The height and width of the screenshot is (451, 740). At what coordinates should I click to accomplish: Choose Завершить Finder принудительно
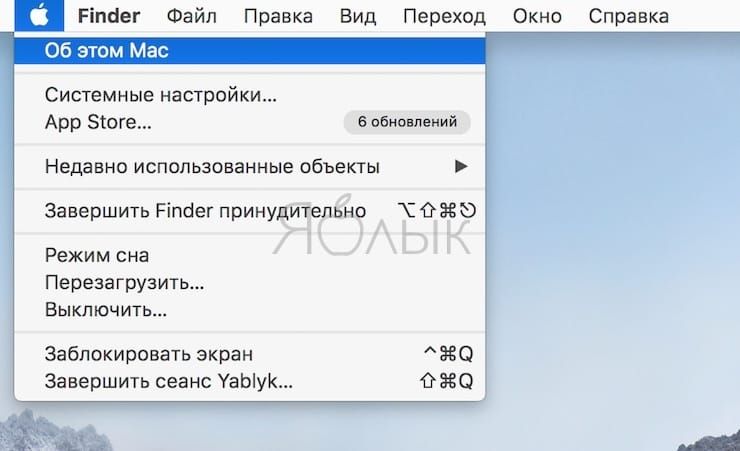click(x=250, y=210)
